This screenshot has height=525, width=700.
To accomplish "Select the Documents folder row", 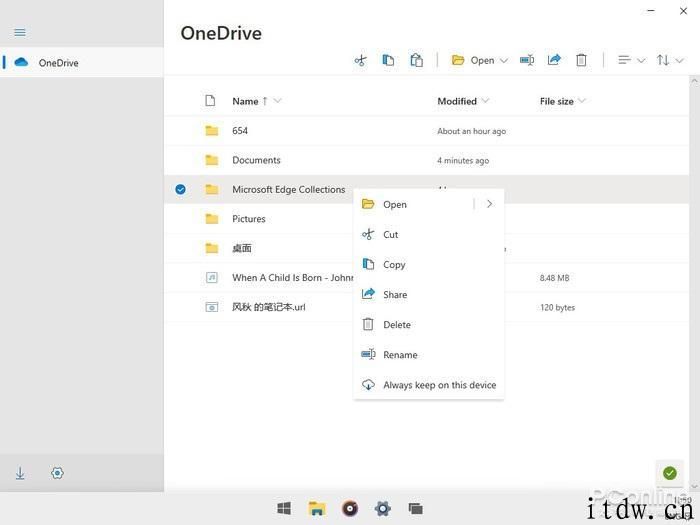I will coord(426,160).
